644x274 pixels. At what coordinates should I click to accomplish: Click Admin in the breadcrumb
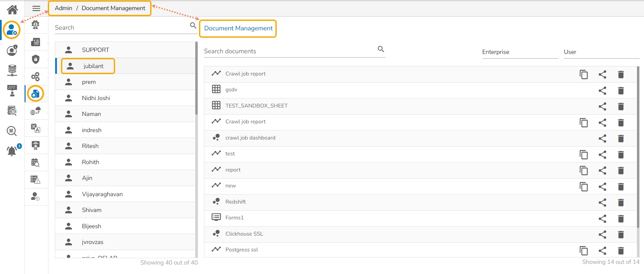[x=63, y=8]
